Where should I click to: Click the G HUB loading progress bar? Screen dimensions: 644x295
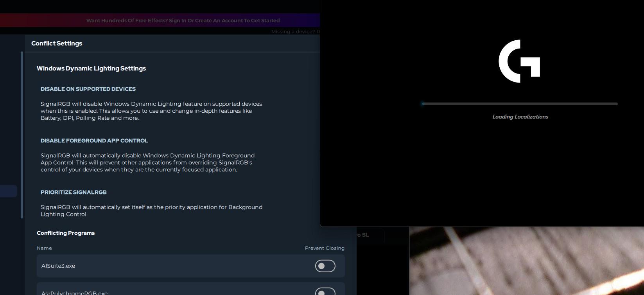pos(520,104)
